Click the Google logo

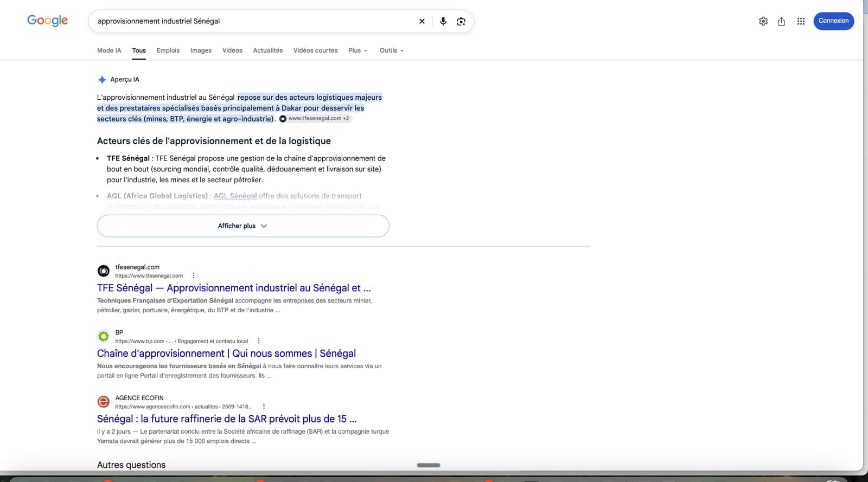(x=48, y=21)
